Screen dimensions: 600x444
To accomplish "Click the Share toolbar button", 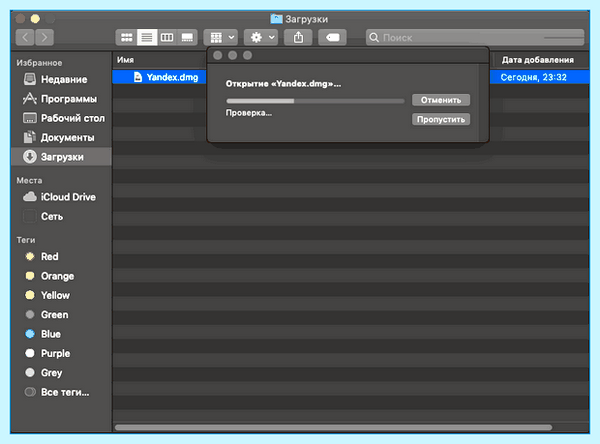I will click(298, 38).
